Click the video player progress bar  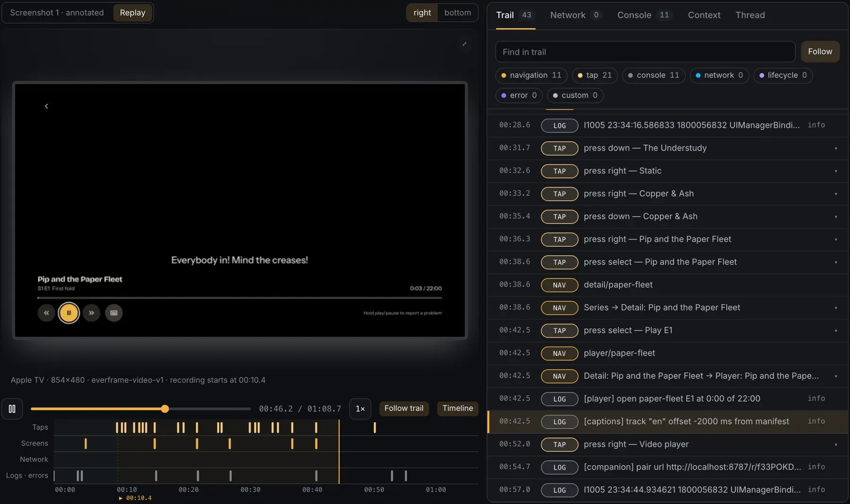pos(240,298)
